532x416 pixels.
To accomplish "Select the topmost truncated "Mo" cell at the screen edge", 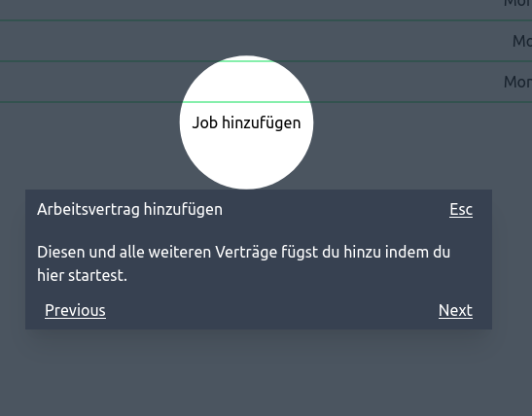I will (518, 4).
